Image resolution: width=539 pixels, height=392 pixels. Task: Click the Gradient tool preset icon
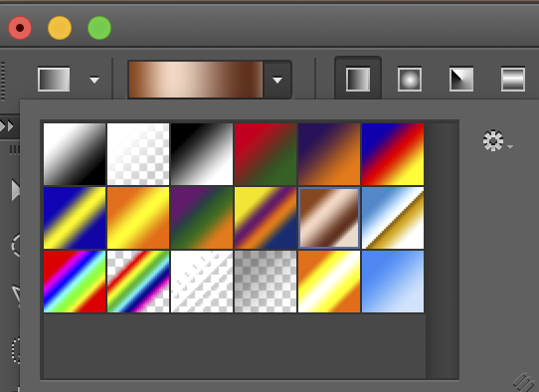tap(54, 80)
